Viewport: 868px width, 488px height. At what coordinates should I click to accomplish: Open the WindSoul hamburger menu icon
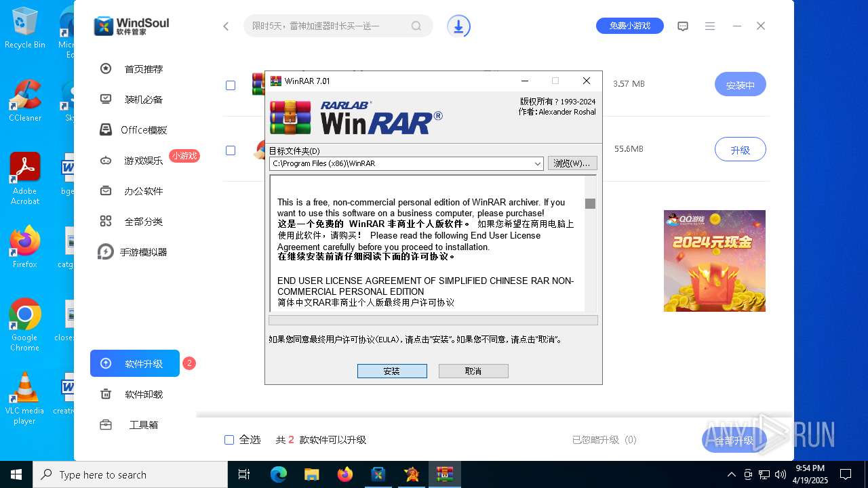click(710, 26)
